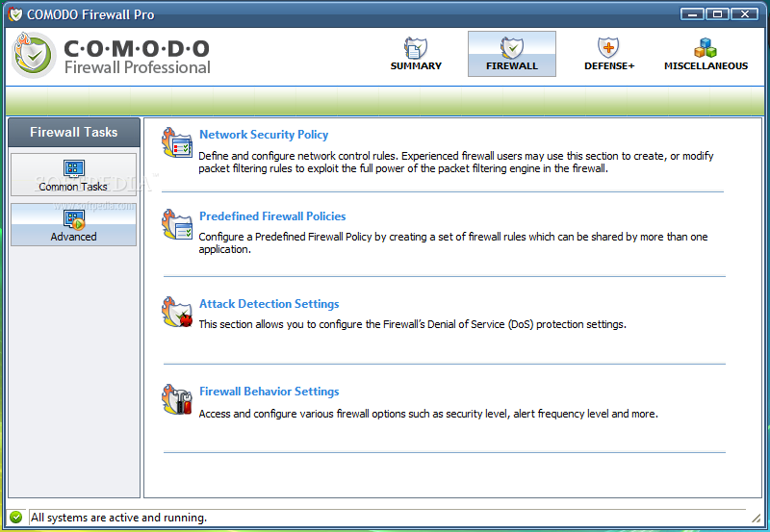Image resolution: width=770 pixels, height=532 pixels.
Task: Close the COMODO Firewall Pro window
Action: coord(745,14)
